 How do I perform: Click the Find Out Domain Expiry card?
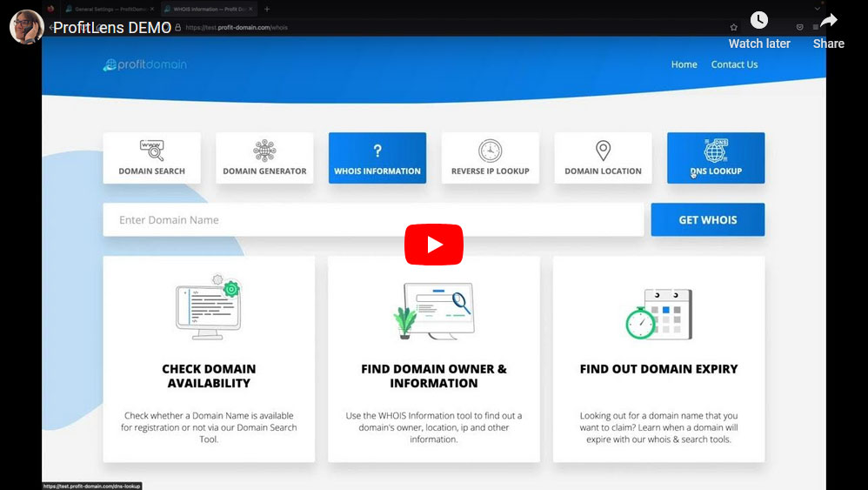[x=658, y=359]
